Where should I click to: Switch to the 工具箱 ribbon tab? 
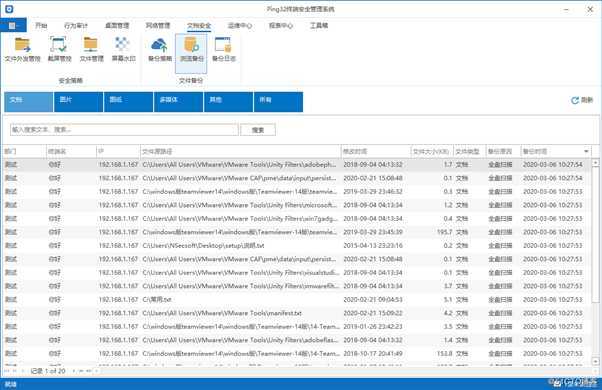319,26
